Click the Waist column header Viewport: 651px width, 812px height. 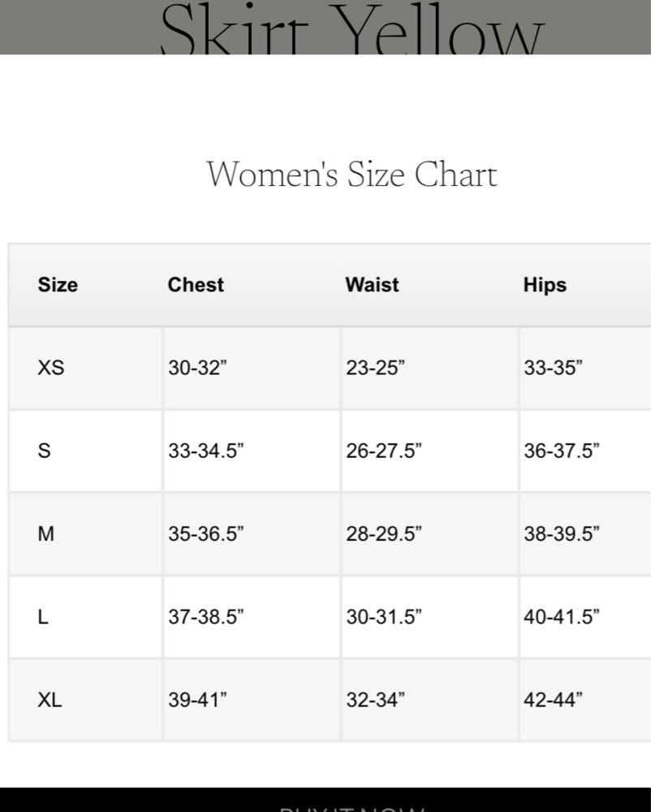point(372,285)
